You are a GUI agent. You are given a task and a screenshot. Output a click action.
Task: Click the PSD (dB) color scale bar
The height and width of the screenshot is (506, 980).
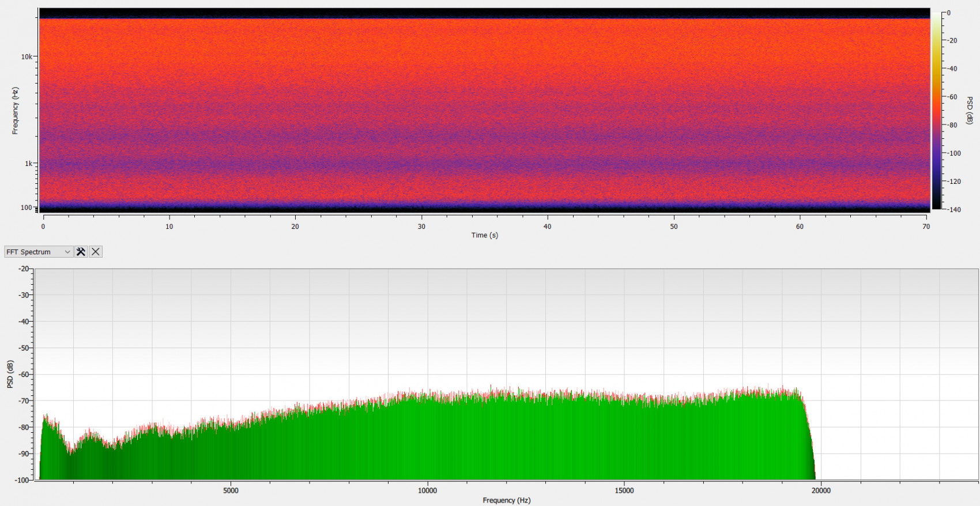pos(936,109)
